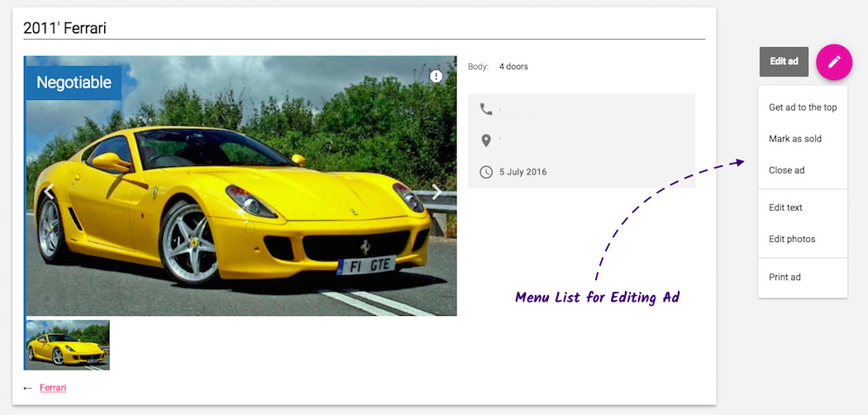Open Edit photos menu option
The height and width of the screenshot is (415, 868).
(x=803, y=239)
